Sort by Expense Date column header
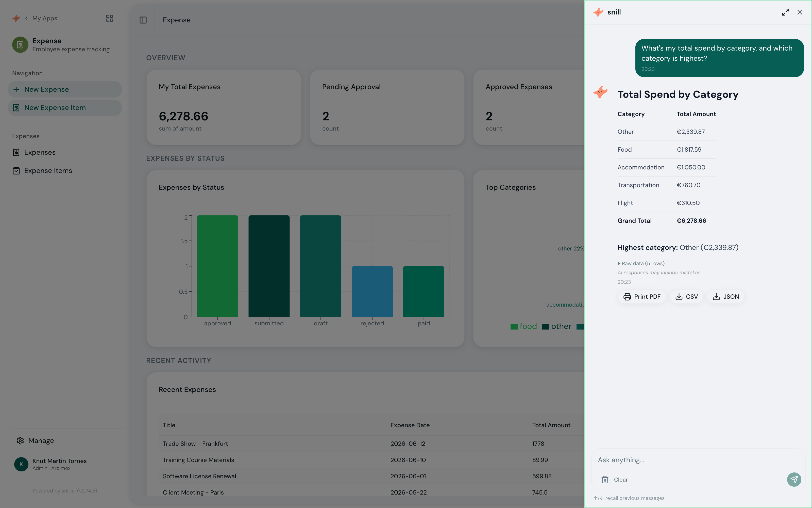The height and width of the screenshot is (508, 812). [x=410, y=425]
